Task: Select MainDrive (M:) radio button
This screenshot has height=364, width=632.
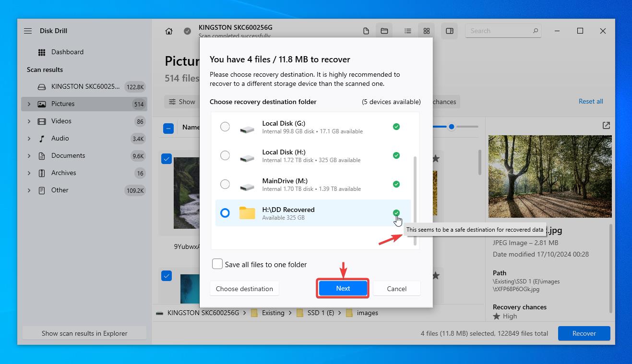Action: [x=225, y=184]
